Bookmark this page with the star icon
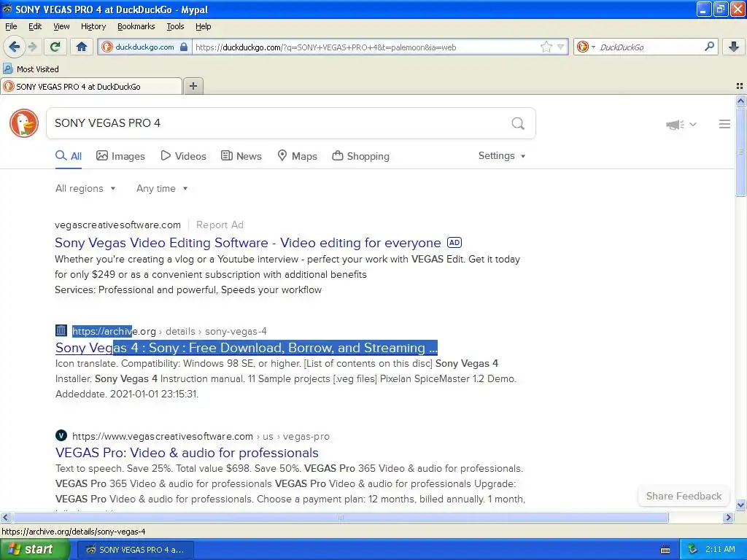 tap(546, 47)
